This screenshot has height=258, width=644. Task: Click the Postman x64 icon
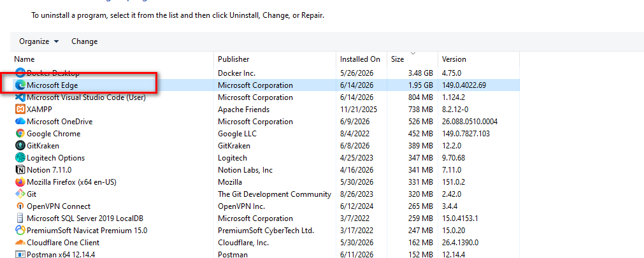[x=20, y=254]
